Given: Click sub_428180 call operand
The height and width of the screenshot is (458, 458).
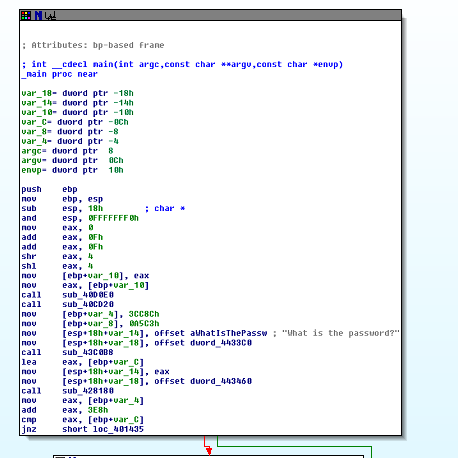Looking at the screenshot, I should [88, 391].
